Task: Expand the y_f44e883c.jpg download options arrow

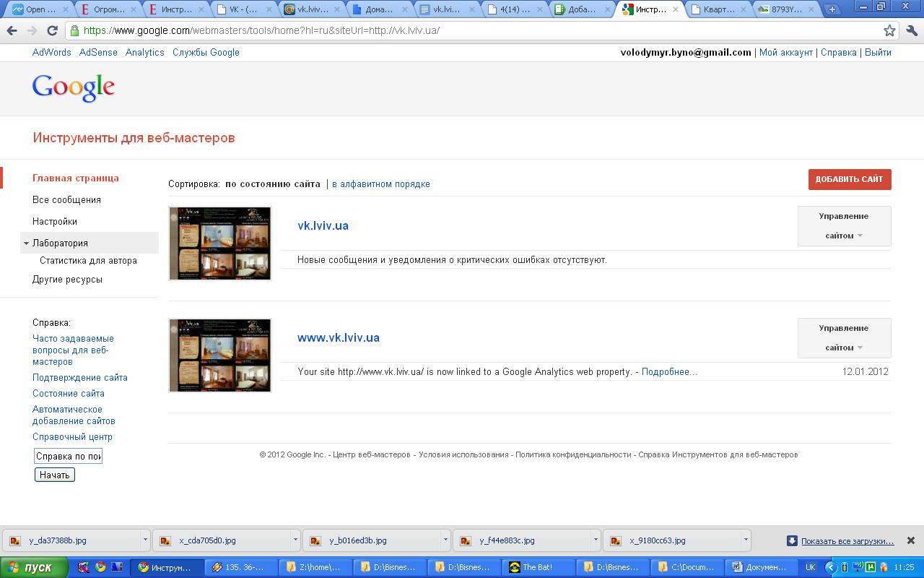Action: (596, 540)
